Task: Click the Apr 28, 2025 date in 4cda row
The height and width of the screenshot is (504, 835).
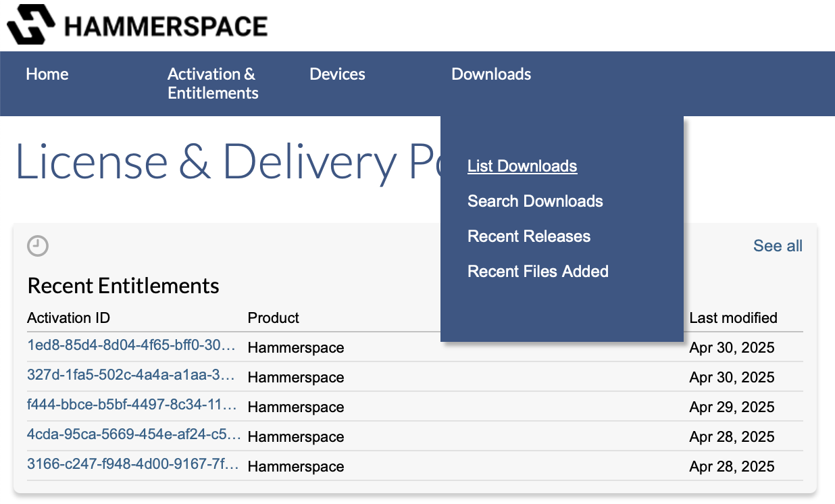Action: coord(732,437)
